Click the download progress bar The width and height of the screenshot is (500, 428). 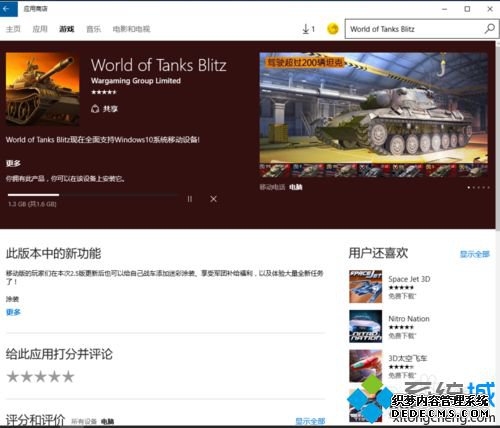click(92, 195)
